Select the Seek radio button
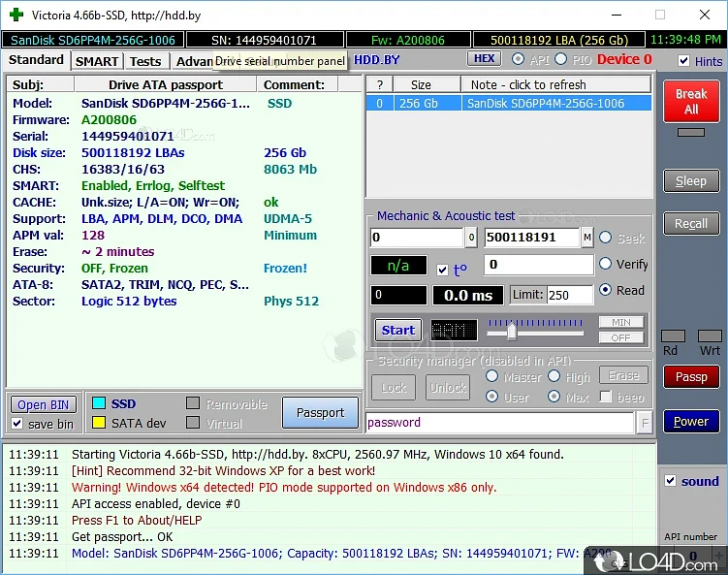This screenshot has width=728, height=575. (x=605, y=238)
